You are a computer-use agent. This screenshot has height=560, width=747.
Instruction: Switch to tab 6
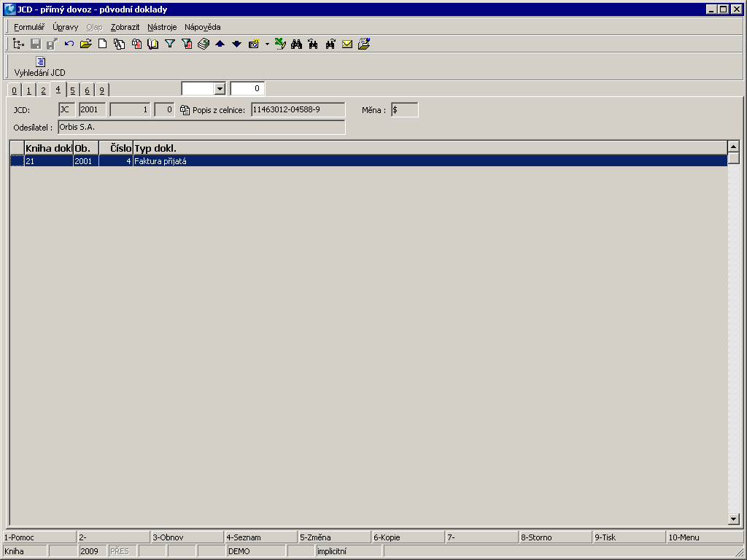point(88,90)
